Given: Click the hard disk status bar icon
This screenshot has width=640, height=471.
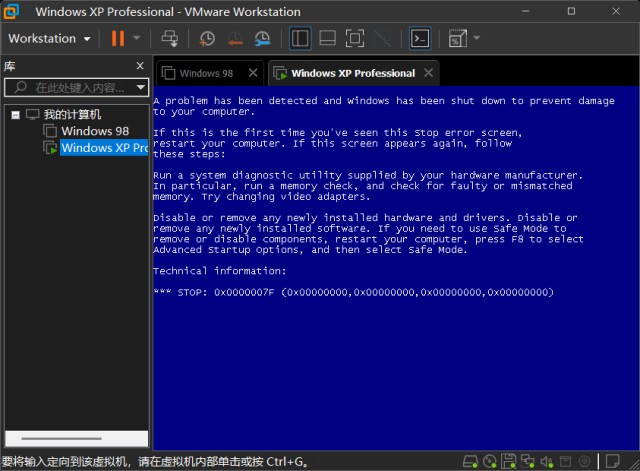Looking at the screenshot, I should 470,462.
